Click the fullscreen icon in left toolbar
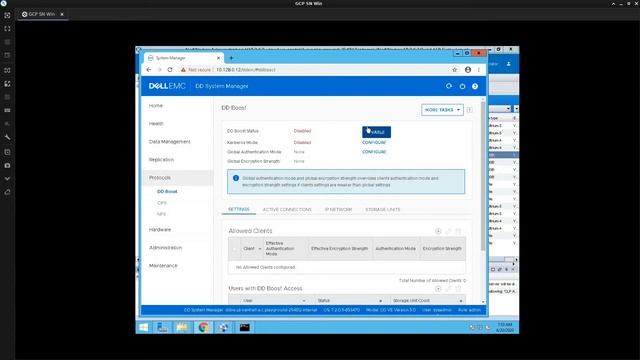This screenshot has width=640, height=360. click(7, 29)
